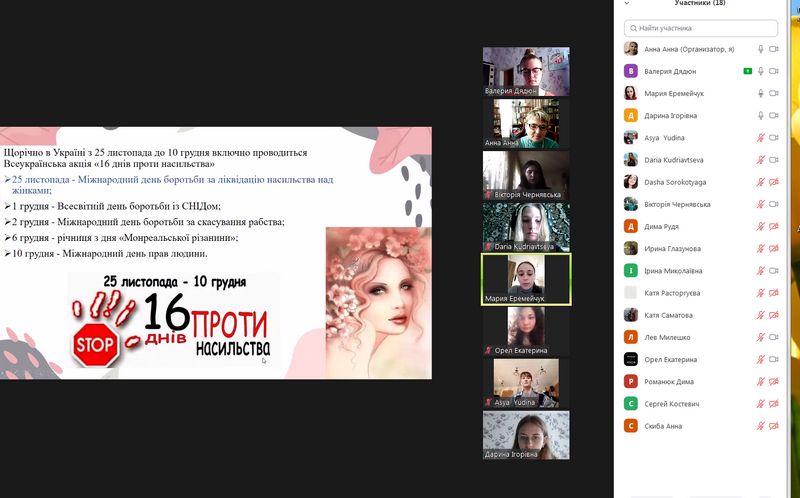The image size is (800, 498).
Task: Click camera icon for Daria Kudriavtseva
Action: 773,160
